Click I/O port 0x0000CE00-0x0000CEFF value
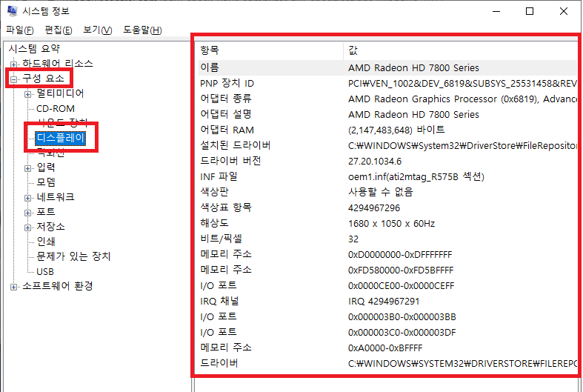Screen dimensions: 583x392 coord(402,286)
